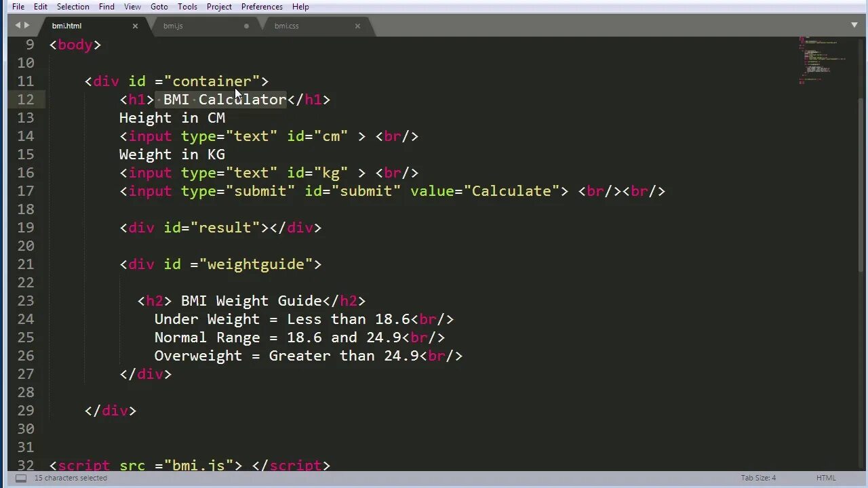Click the "container" id value
Image resolution: width=868 pixels, height=488 pixels.
[212, 81]
